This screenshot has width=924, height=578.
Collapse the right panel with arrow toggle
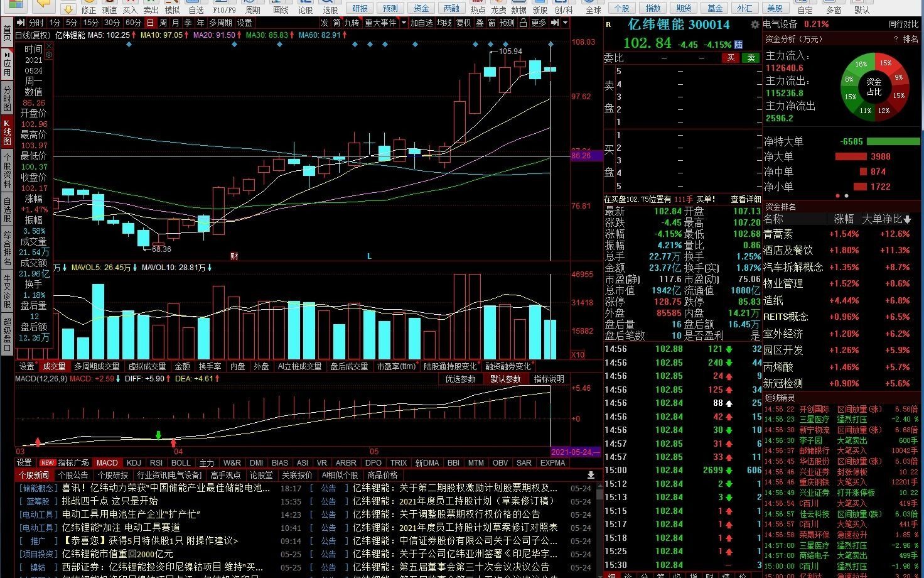tap(555, 23)
